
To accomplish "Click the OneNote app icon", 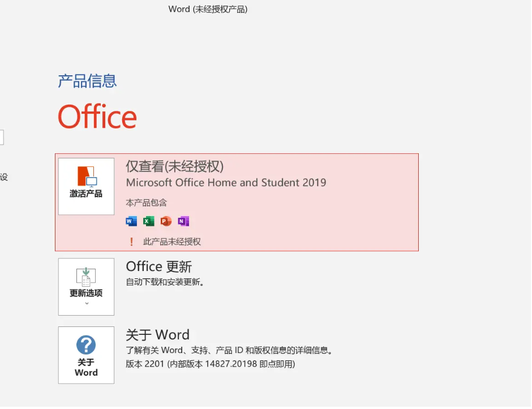I will click(183, 221).
